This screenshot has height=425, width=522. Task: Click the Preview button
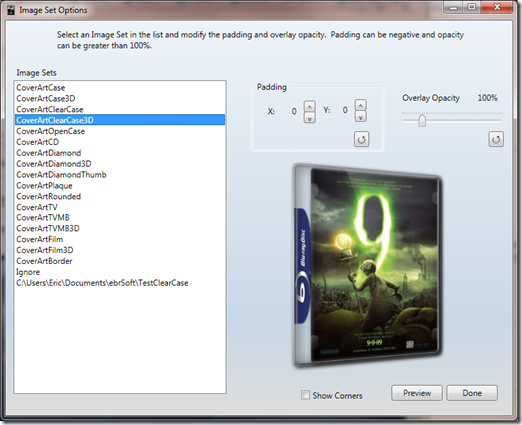click(x=417, y=393)
